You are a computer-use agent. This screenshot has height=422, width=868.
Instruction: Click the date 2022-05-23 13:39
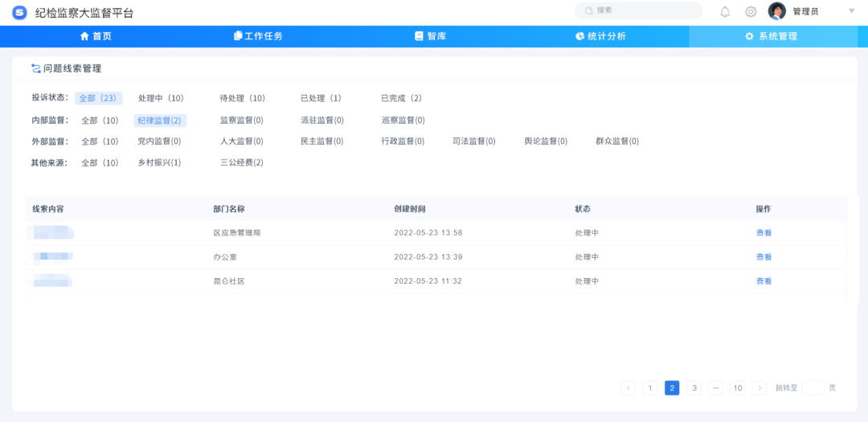pos(428,257)
